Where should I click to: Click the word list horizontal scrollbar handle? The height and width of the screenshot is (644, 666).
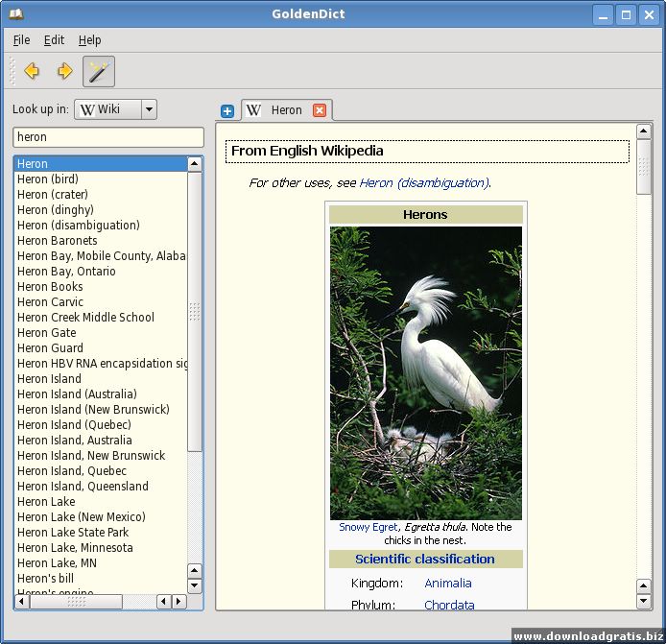tap(77, 602)
